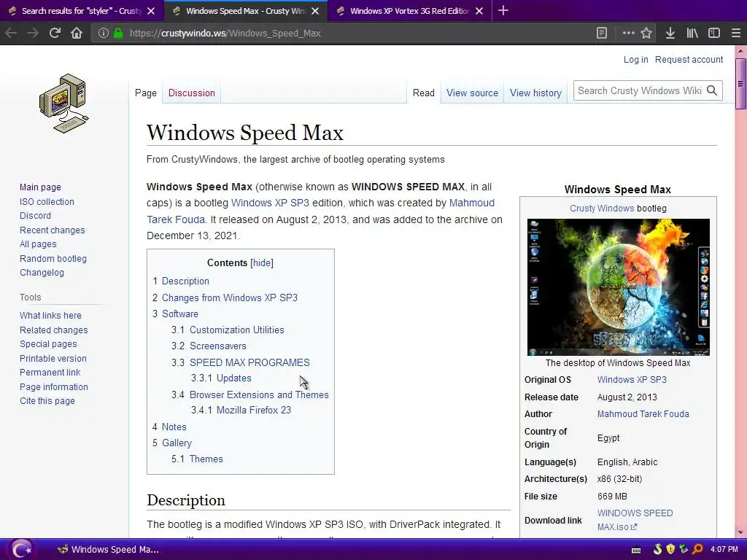Open Windows XP SP3 link in intro paragraph
The image size is (747, 560).
270,203
